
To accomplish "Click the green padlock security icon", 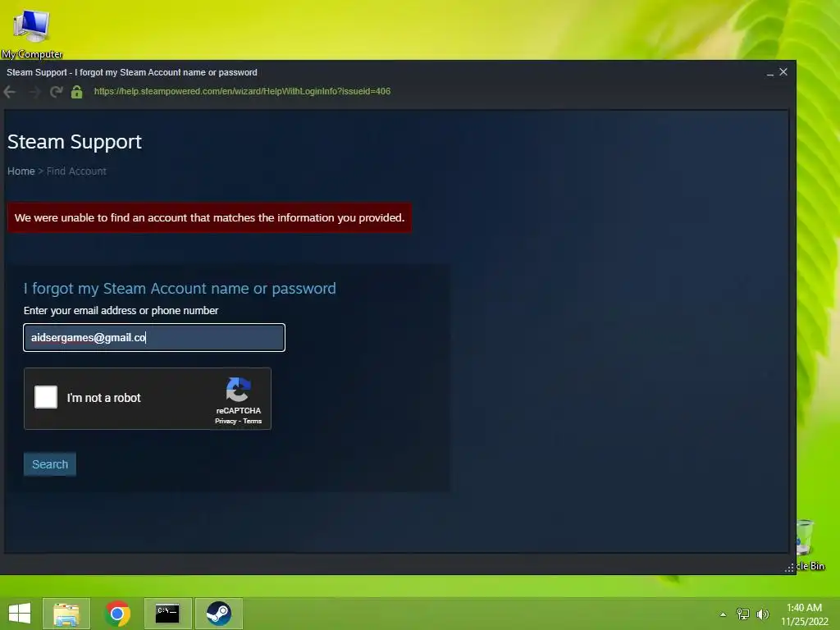I will coord(76,92).
